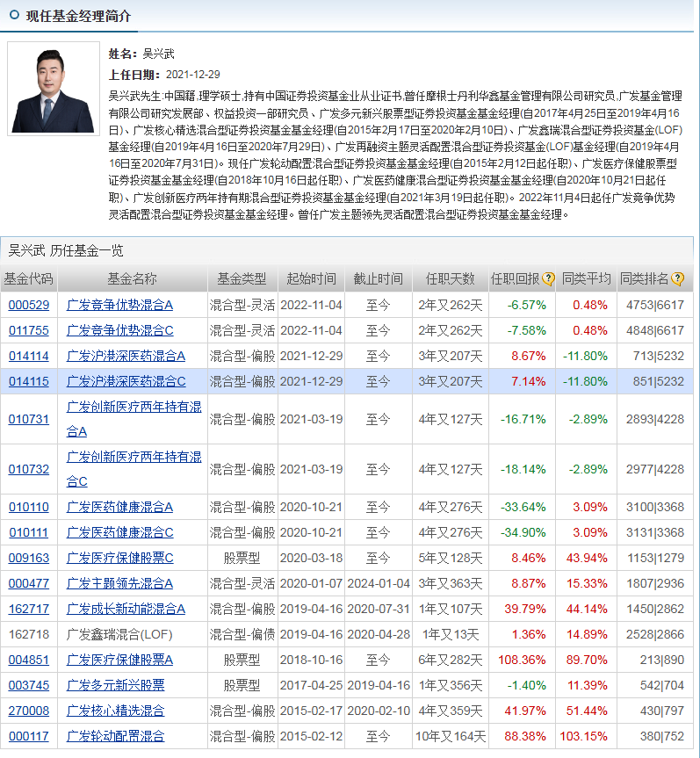700x758 pixels.
Task: Click the 108.36% return value
Action: click(522, 660)
